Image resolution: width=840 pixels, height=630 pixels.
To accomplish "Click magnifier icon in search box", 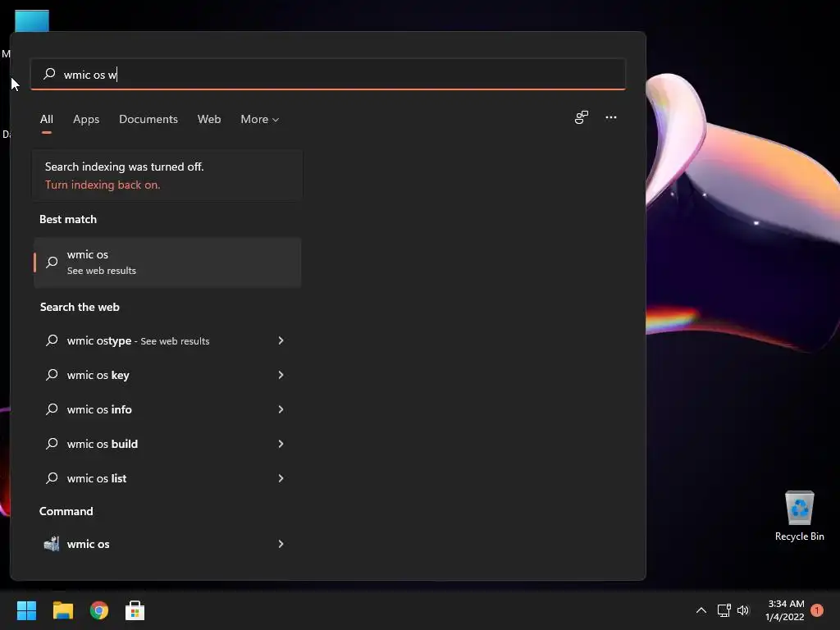I will tap(49, 73).
